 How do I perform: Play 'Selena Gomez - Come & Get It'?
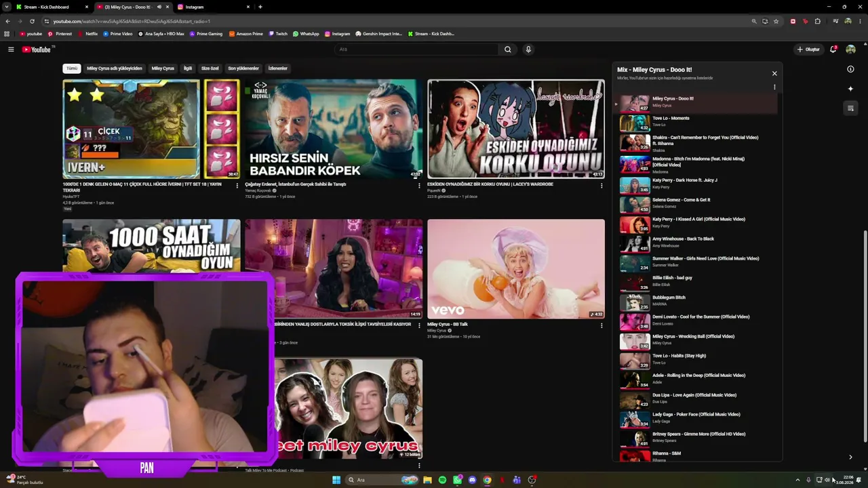697,203
